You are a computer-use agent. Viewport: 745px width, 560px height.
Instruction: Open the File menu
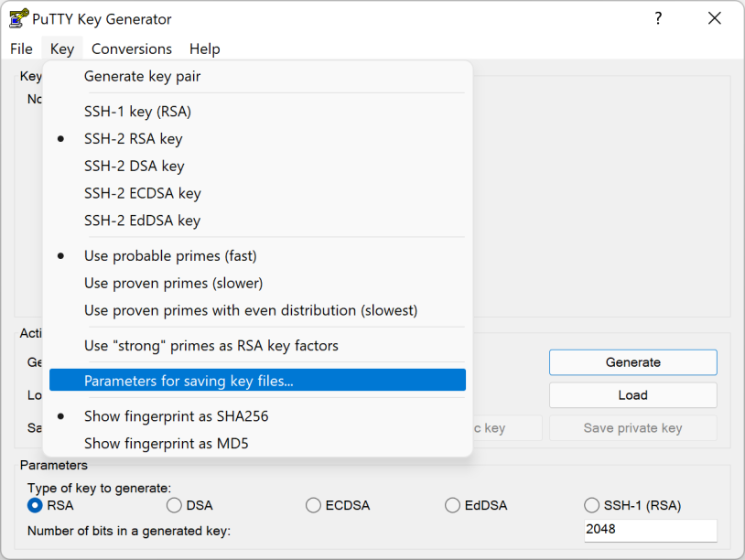coord(20,48)
